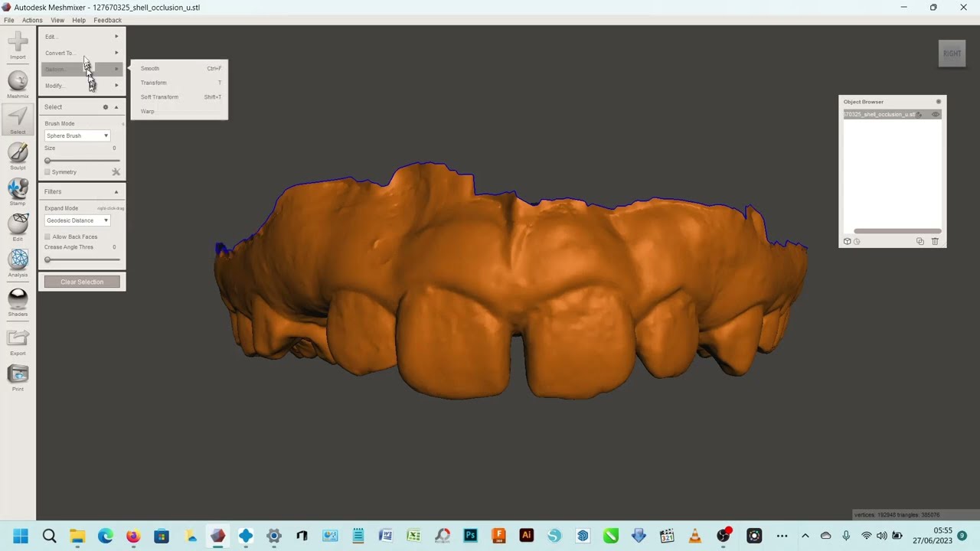Duplicate object in Object Browser

point(920,241)
